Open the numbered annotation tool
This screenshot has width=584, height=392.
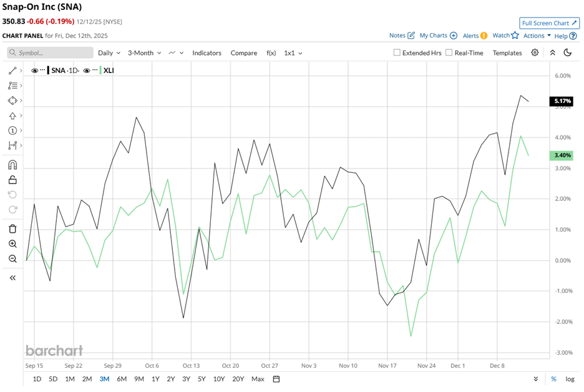[12, 130]
